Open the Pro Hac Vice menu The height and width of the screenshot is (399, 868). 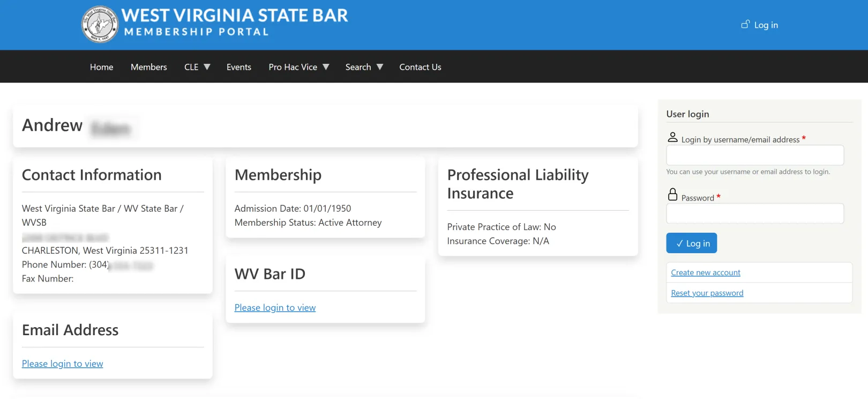click(293, 67)
